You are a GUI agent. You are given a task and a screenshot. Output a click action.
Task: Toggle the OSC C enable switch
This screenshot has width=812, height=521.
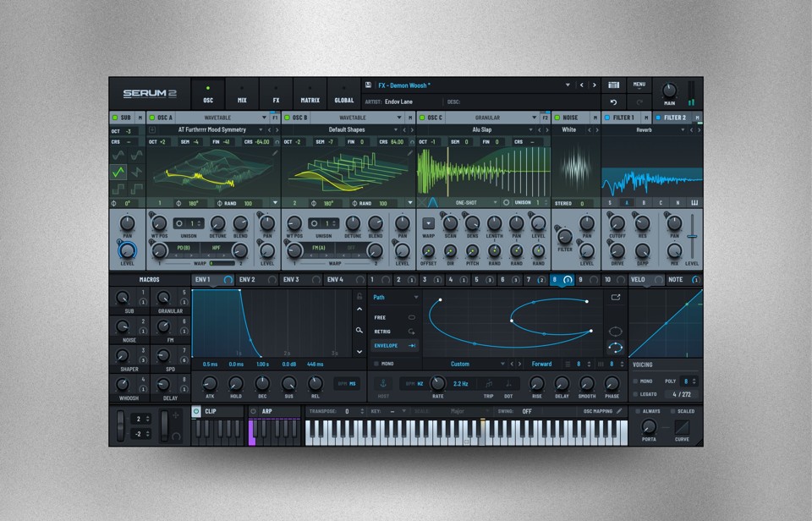coord(422,118)
